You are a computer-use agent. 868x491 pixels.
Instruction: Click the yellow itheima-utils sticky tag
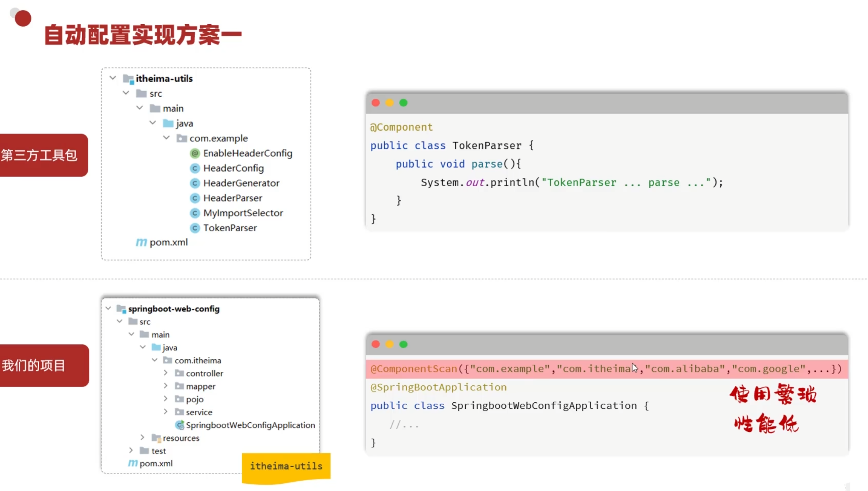click(286, 466)
